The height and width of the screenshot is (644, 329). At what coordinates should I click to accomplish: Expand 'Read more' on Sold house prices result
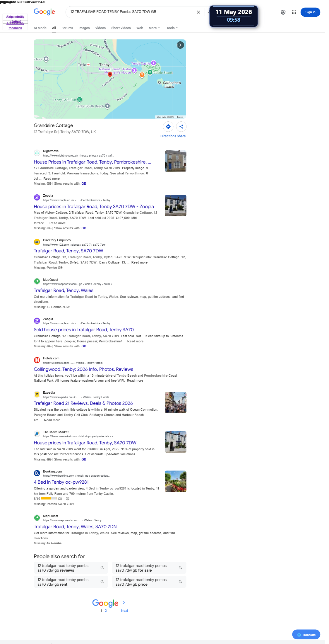(x=135, y=341)
